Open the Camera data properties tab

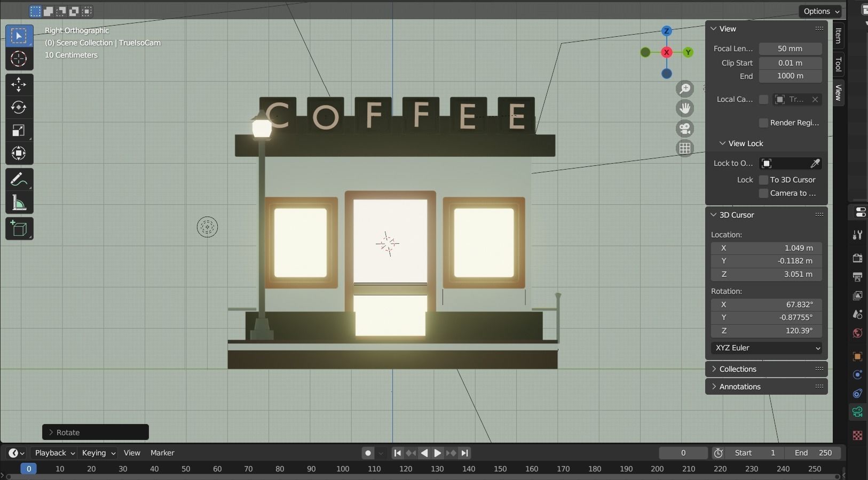pyautogui.click(x=857, y=412)
